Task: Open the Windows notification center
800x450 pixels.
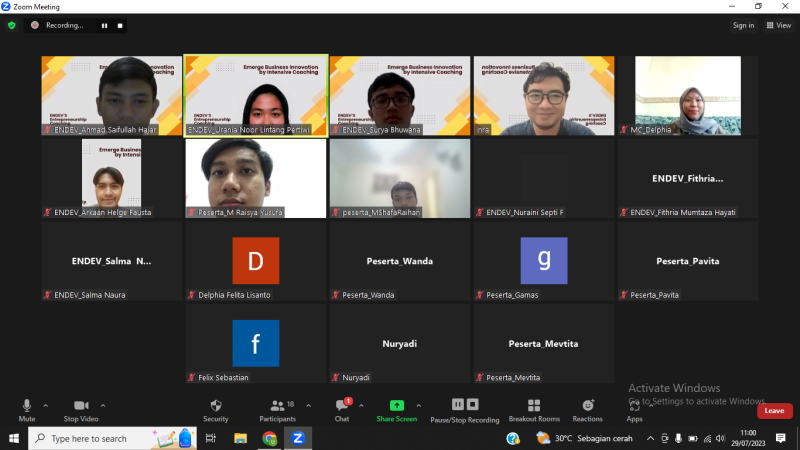Action: (781, 438)
